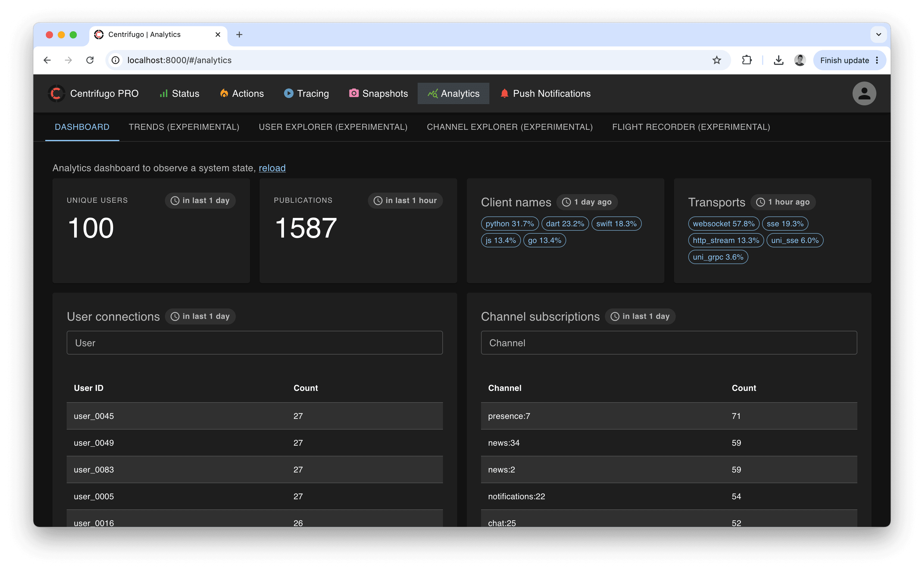Open the Tracing page
924x571 pixels.
coord(306,93)
